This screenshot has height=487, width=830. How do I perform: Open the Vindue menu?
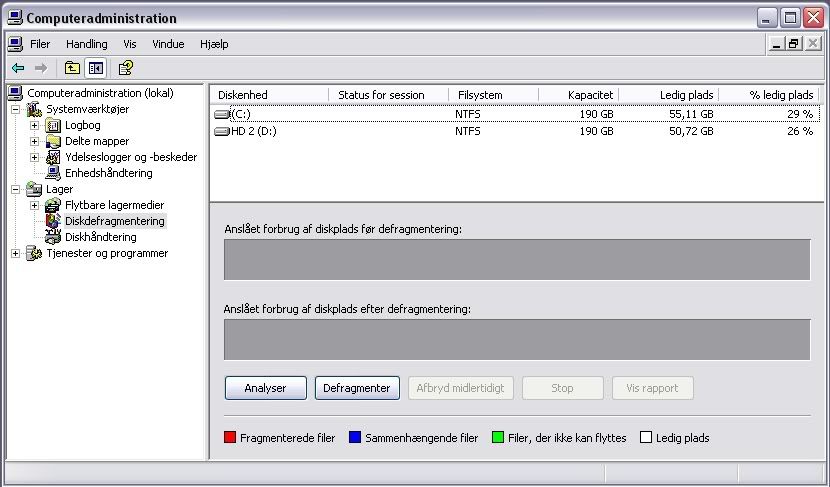click(x=168, y=44)
